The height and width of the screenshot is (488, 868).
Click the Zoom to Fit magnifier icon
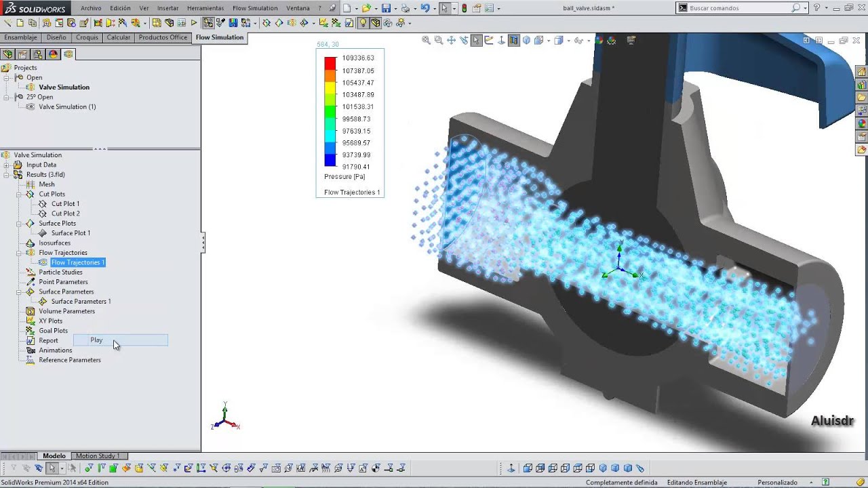pos(426,41)
